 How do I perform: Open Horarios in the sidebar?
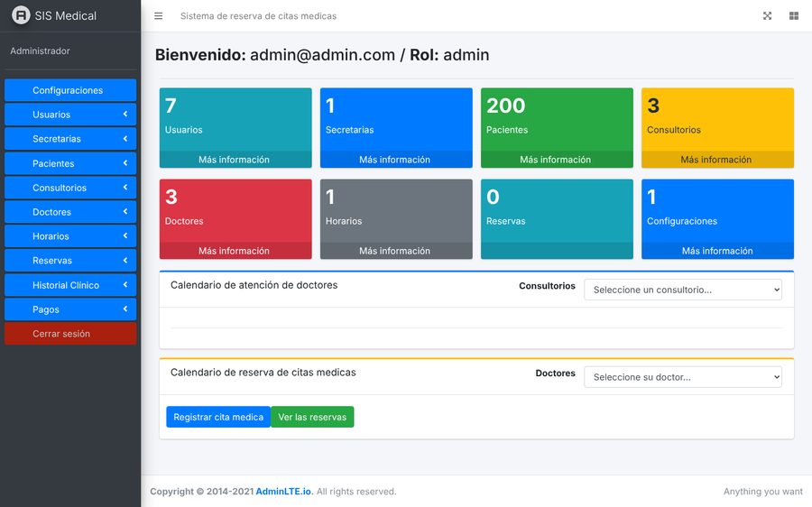click(x=70, y=236)
